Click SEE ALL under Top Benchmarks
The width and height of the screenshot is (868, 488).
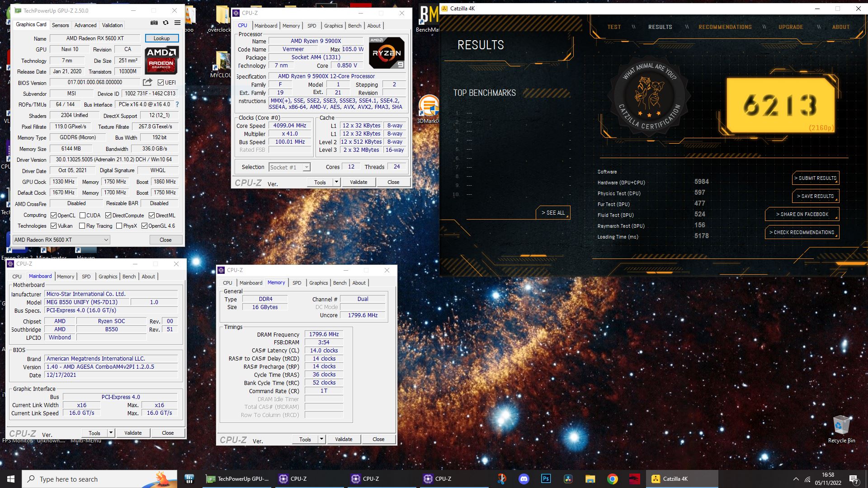(553, 213)
